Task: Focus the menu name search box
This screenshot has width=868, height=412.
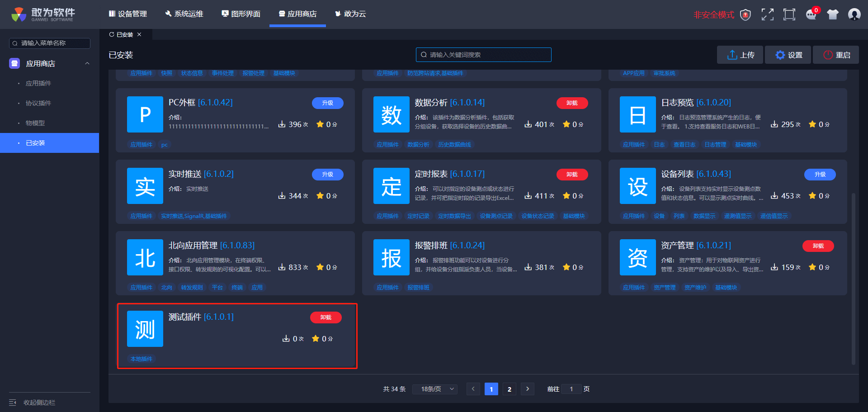Action: pyautogui.click(x=50, y=43)
